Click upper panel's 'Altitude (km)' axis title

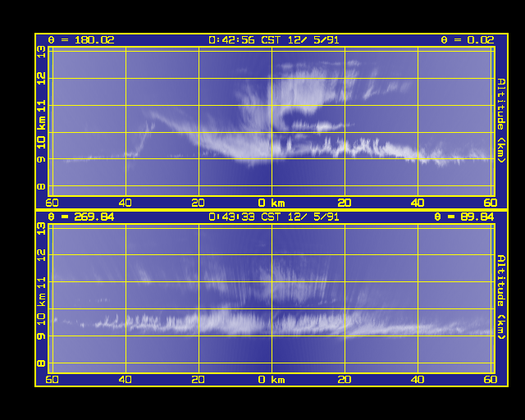(x=501, y=121)
